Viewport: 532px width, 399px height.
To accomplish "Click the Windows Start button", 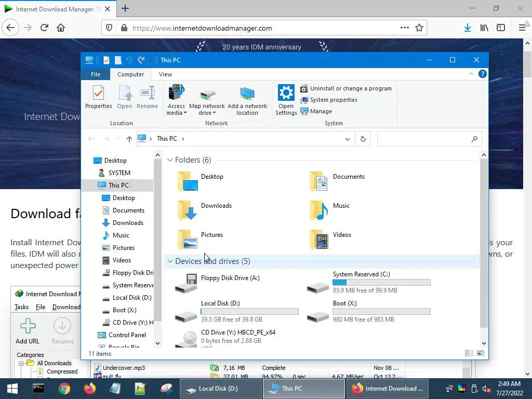I will coord(12,389).
